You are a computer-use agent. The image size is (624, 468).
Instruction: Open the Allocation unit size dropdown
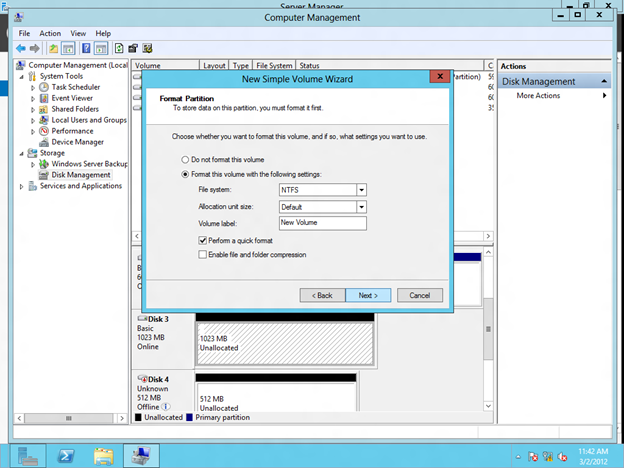(x=361, y=207)
